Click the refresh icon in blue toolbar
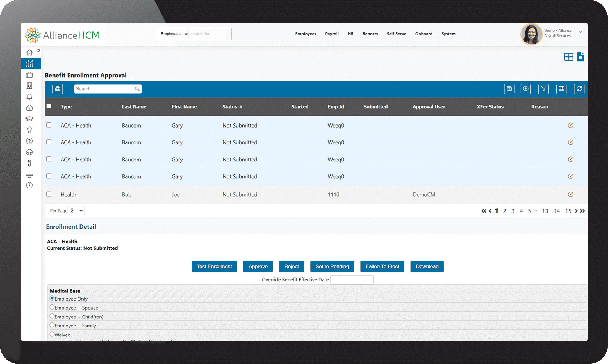608x364 pixels. [579, 89]
